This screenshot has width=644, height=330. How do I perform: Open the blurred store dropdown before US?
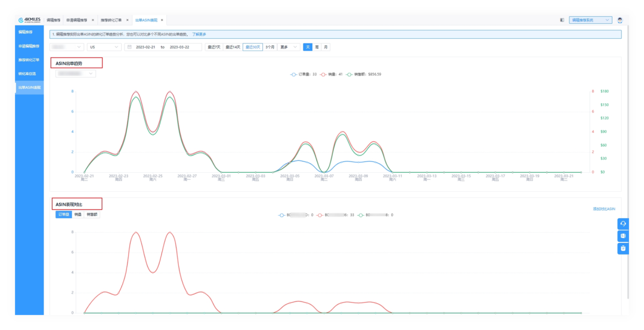click(x=67, y=47)
